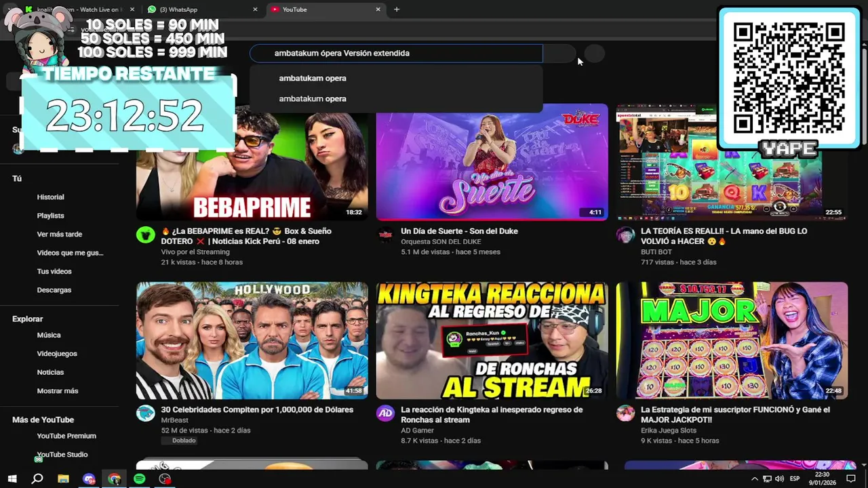Open Ver más tarde list
This screenshot has height=488, width=868.
click(x=59, y=235)
